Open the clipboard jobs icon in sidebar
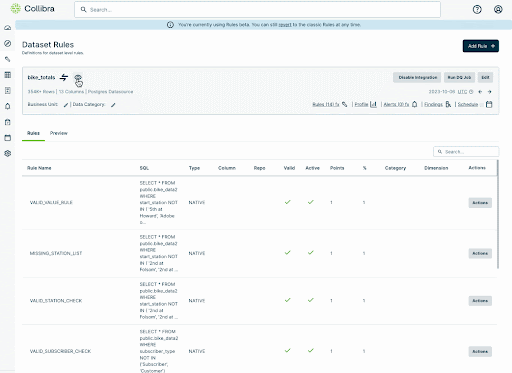Image resolution: width=512 pixels, height=373 pixels. pos(8,122)
